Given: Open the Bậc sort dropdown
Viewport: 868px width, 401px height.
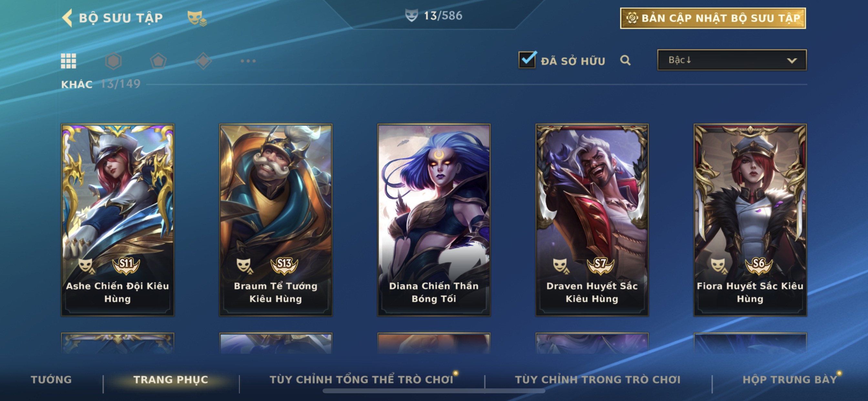Looking at the screenshot, I should coord(732,60).
